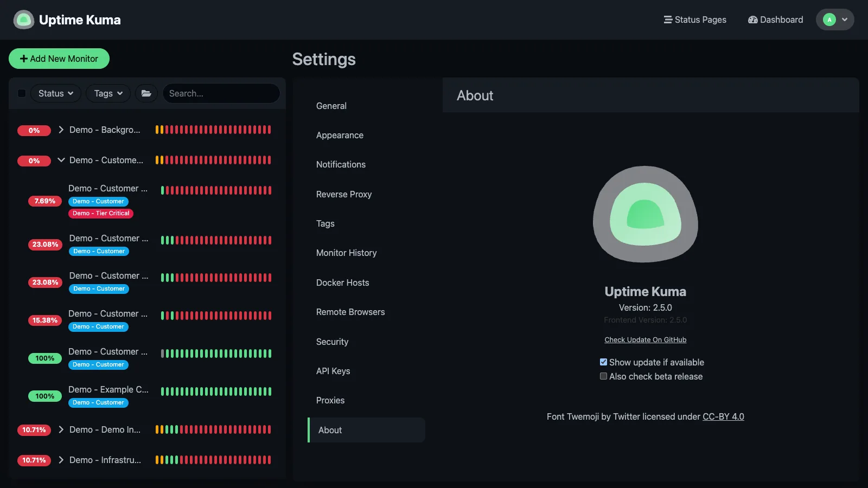The width and height of the screenshot is (868, 488).
Task: Open Notifications settings
Action: click(x=366, y=164)
